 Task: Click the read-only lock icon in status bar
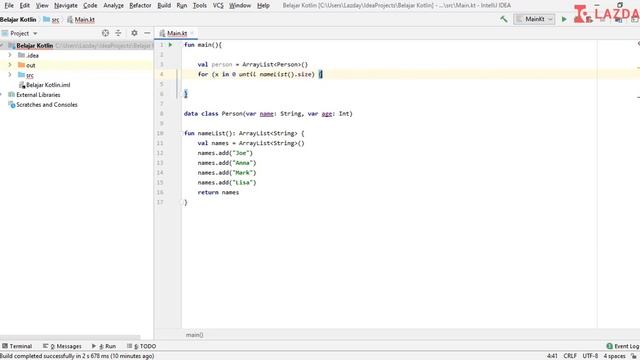[x=634, y=356]
